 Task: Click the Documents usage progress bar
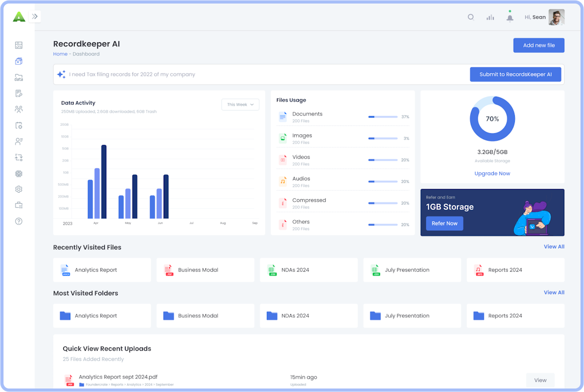click(382, 117)
